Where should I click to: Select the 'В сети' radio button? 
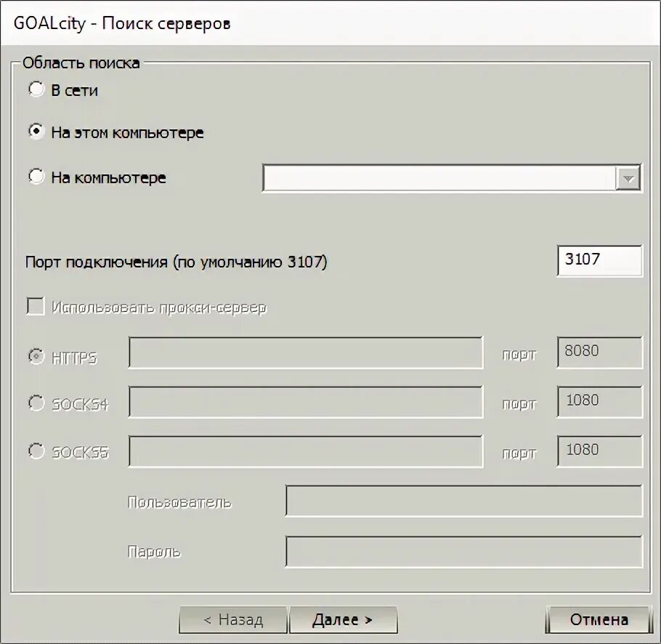coord(36,89)
